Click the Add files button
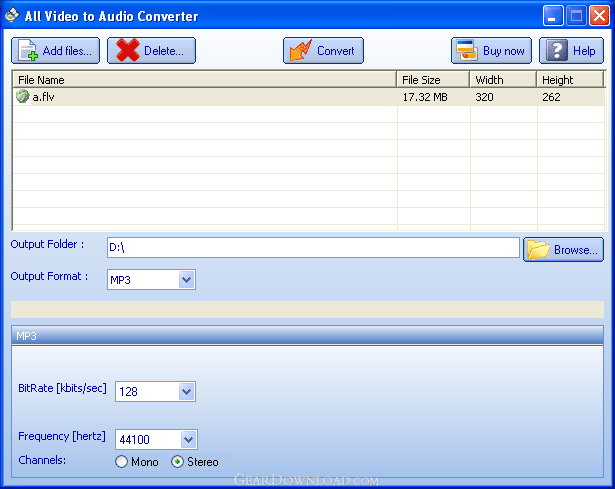The height and width of the screenshot is (489, 615). (x=55, y=51)
